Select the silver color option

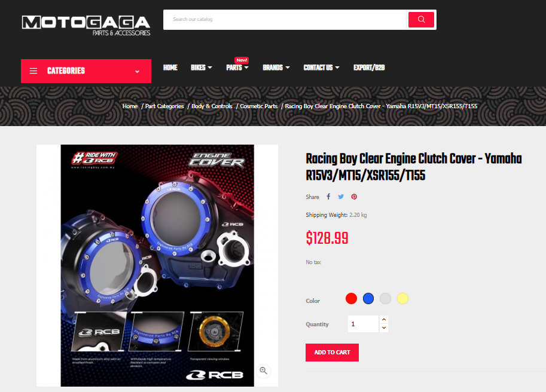coord(385,298)
